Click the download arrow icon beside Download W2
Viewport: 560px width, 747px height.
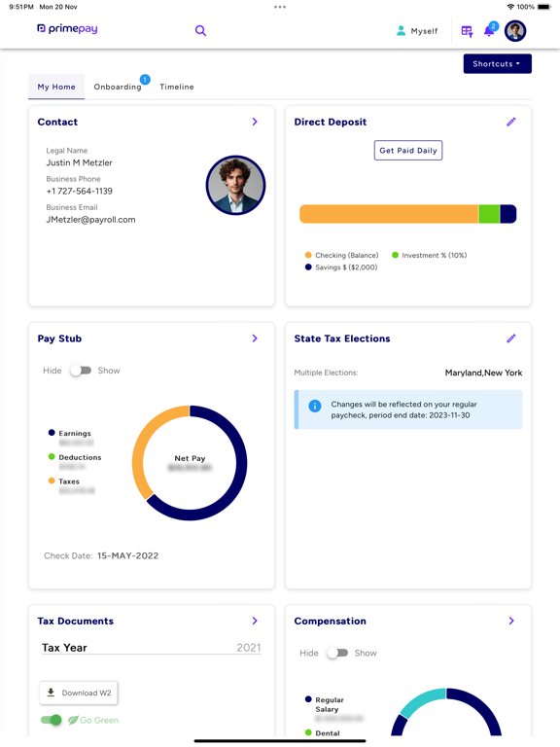[x=51, y=693]
